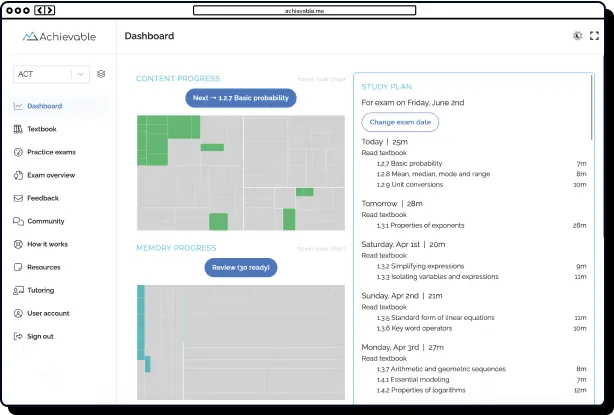
Task: Open the Community chat icon
Action: point(19,221)
